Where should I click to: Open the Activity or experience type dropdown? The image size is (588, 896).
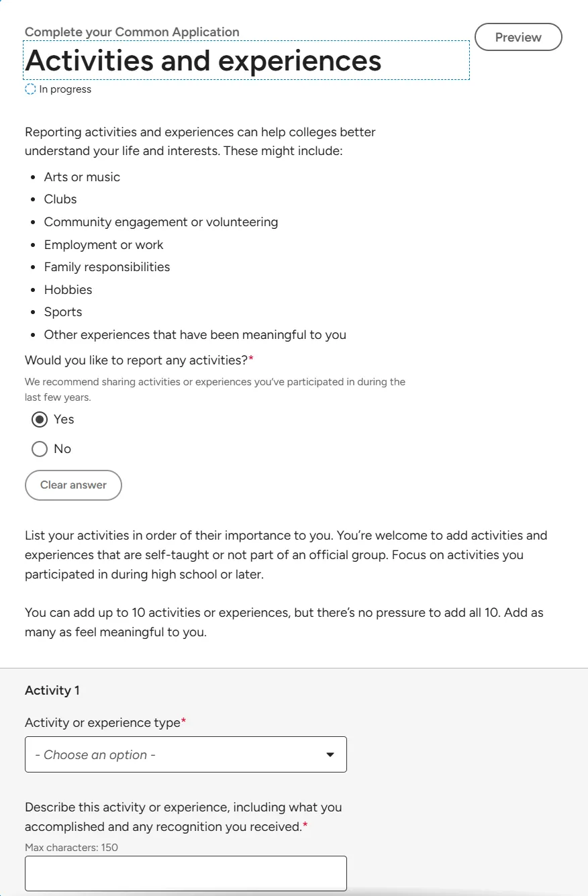click(x=186, y=754)
